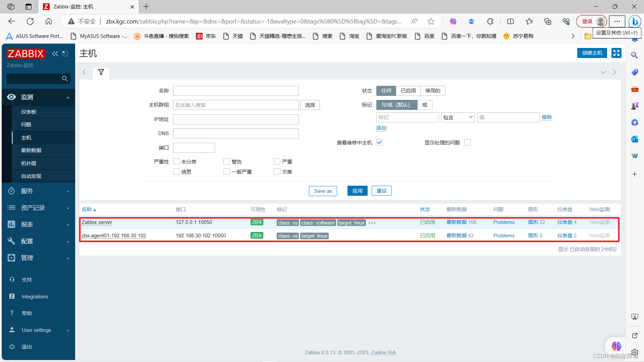Enable the 灾难 severity checkbox
The width and height of the screenshot is (644, 362).
(277, 172)
